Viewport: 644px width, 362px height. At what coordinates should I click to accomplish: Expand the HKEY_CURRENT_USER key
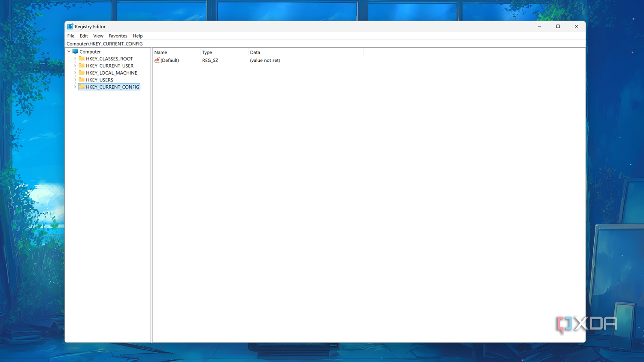click(x=75, y=66)
